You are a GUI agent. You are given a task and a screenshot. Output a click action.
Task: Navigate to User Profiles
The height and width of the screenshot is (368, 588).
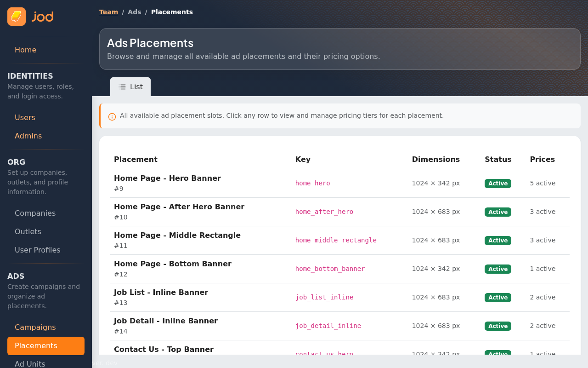(x=37, y=250)
